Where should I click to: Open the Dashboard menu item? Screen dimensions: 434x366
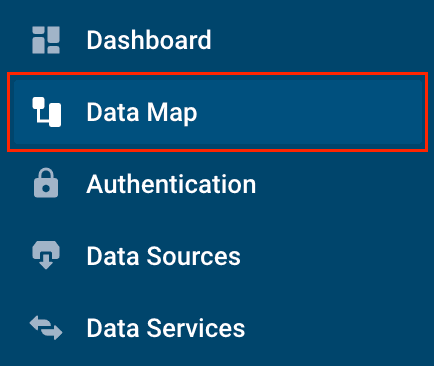point(217,40)
